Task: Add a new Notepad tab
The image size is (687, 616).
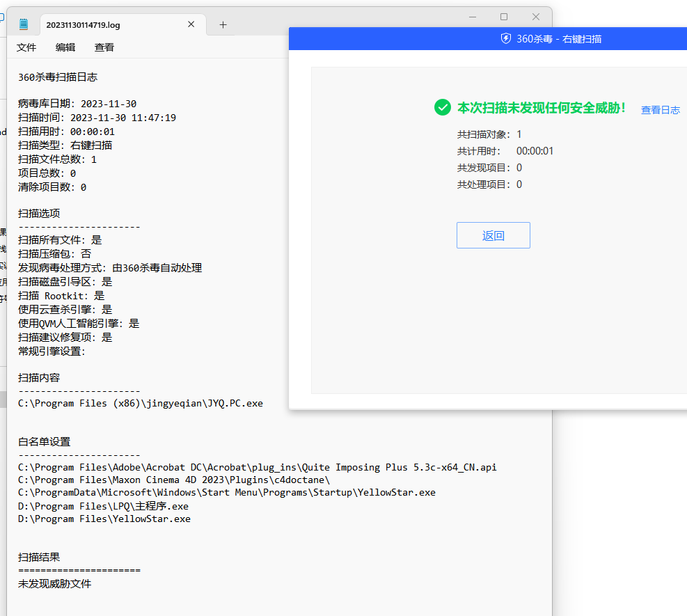Action: 223,25
